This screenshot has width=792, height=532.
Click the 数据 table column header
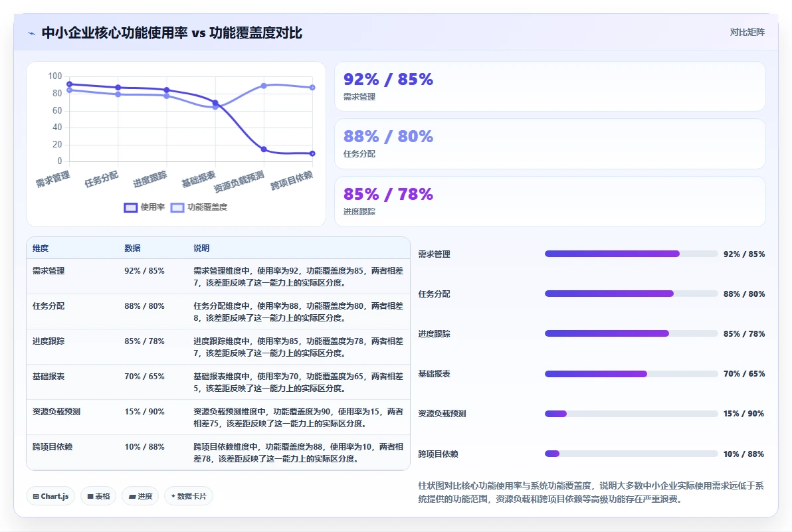132,248
